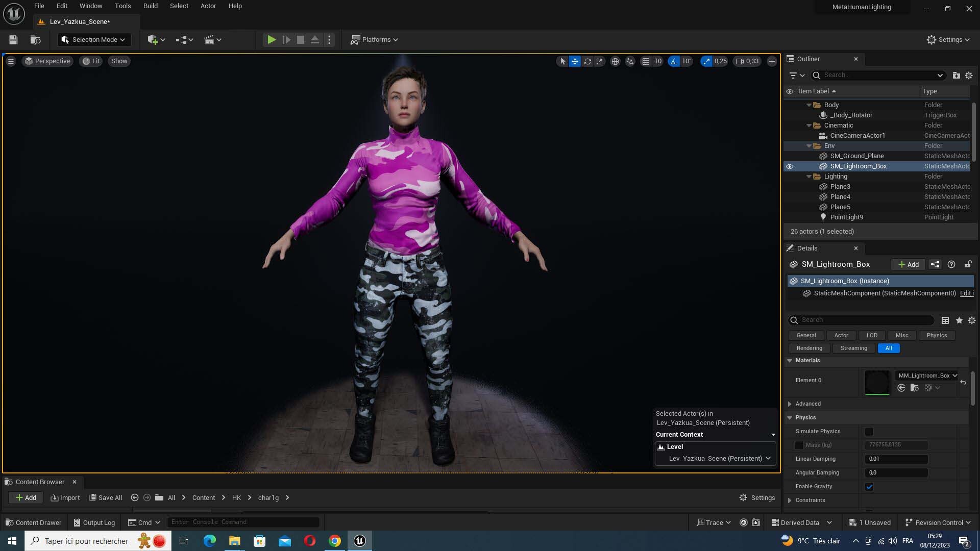The width and height of the screenshot is (980, 551).
Task: Open play options three-dots menu
Action: pos(329,40)
